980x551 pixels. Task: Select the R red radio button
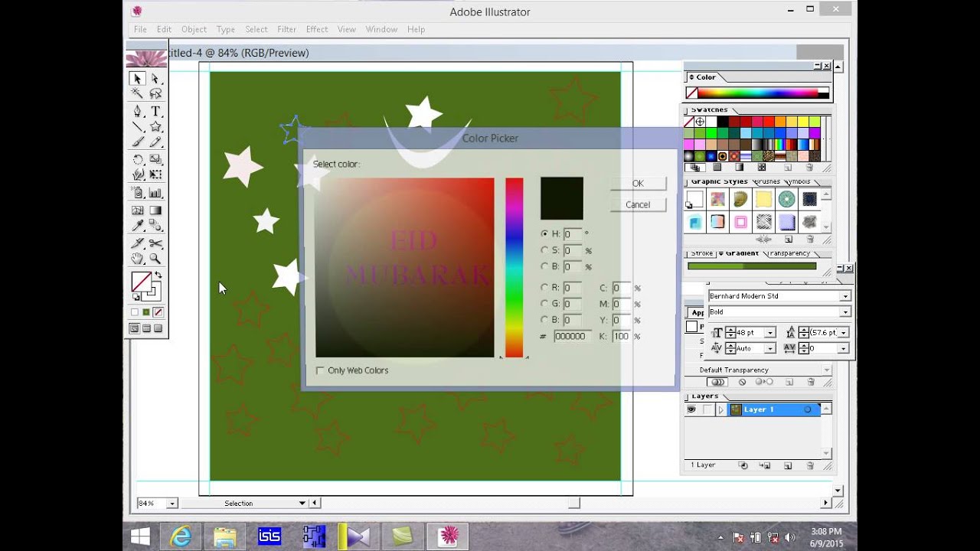point(544,288)
